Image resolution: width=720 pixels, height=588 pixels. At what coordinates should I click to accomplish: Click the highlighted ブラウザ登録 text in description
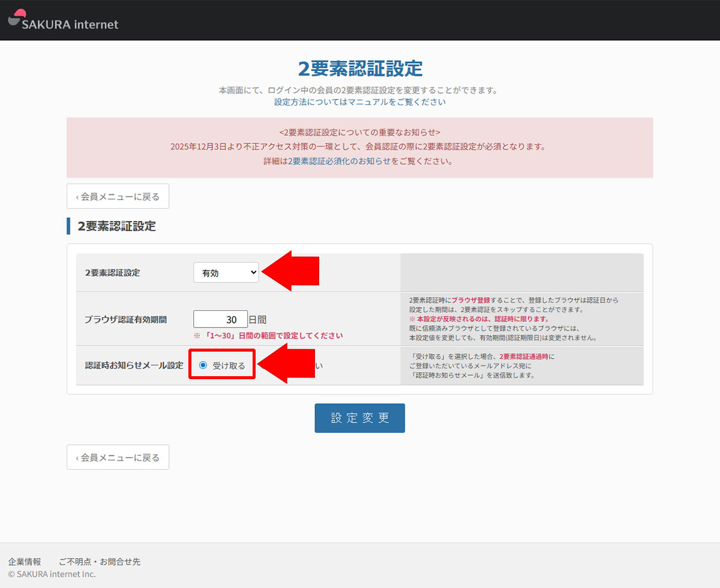coord(471,300)
